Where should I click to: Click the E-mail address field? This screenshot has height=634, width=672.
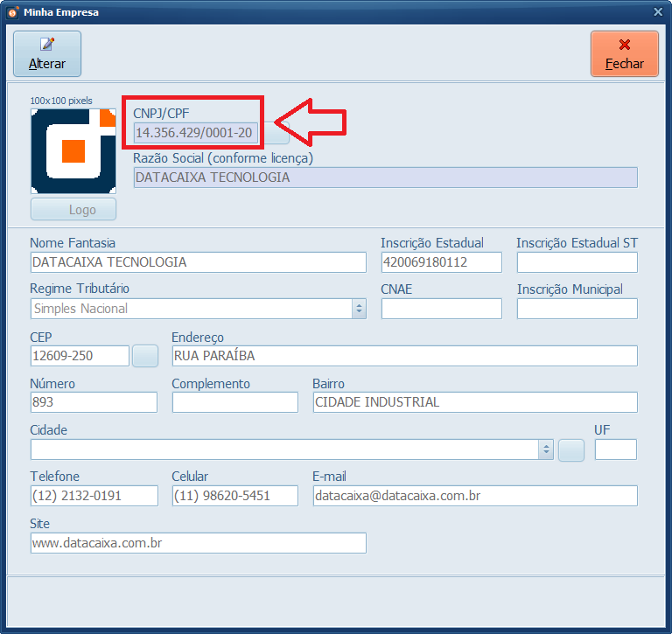pyautogui.click(x=474, y=496)
